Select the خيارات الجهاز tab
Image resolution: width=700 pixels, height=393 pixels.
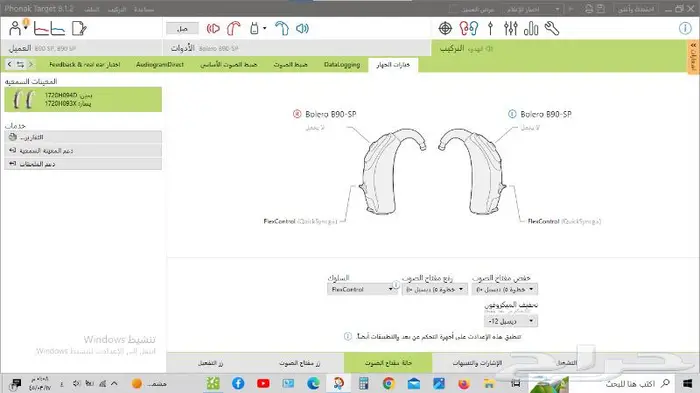coord(393,65)
